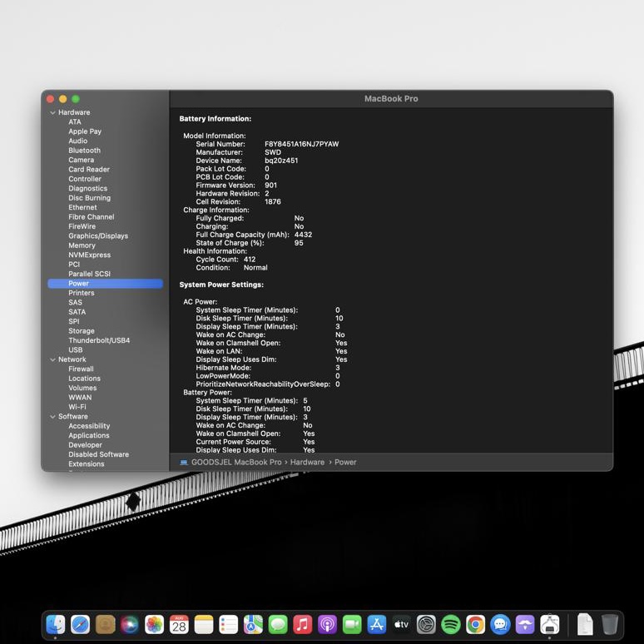Screen dimensions: 644x644
Task: Select Disabled Software in the sidebar
Action: coord(98,454)
